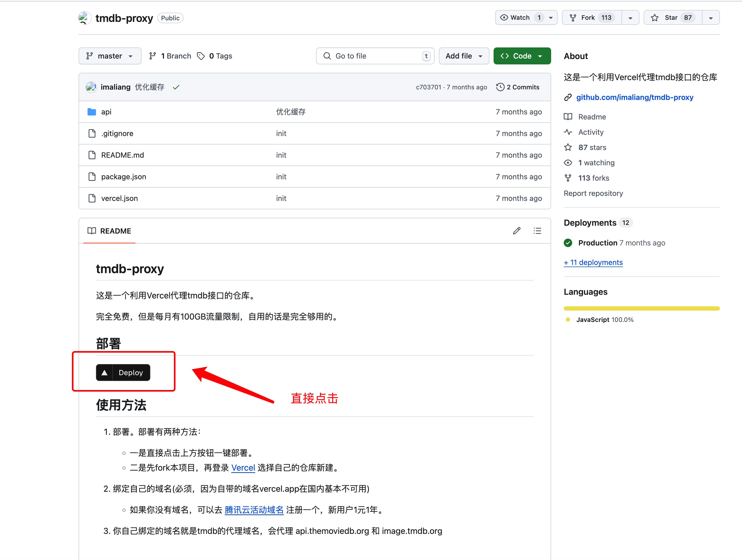Open the api folder
The image size is (742, 560).
click(106, 112)
